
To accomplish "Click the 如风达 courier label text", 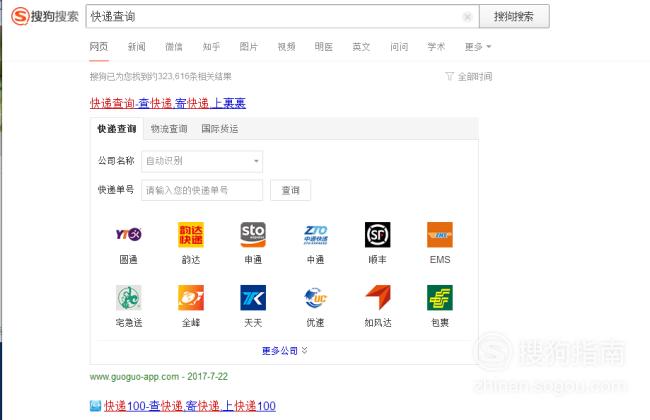I will click(x=378, y=323).
